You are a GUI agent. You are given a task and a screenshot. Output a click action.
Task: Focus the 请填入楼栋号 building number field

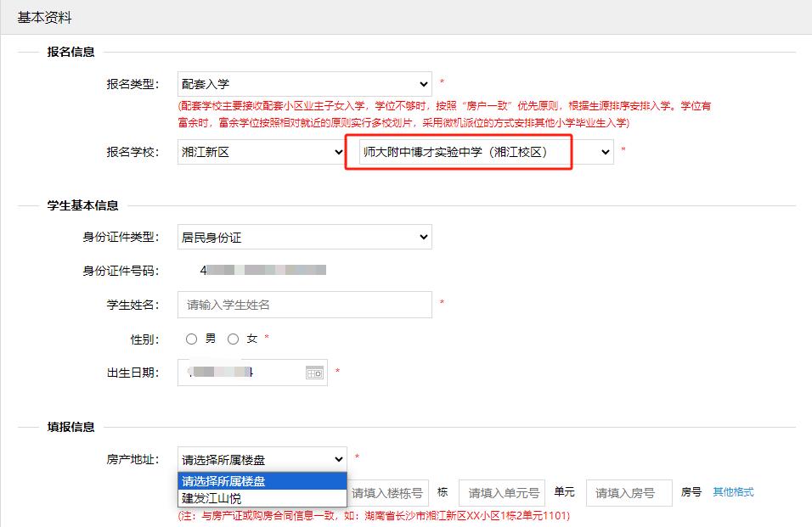tap(388, 493)
